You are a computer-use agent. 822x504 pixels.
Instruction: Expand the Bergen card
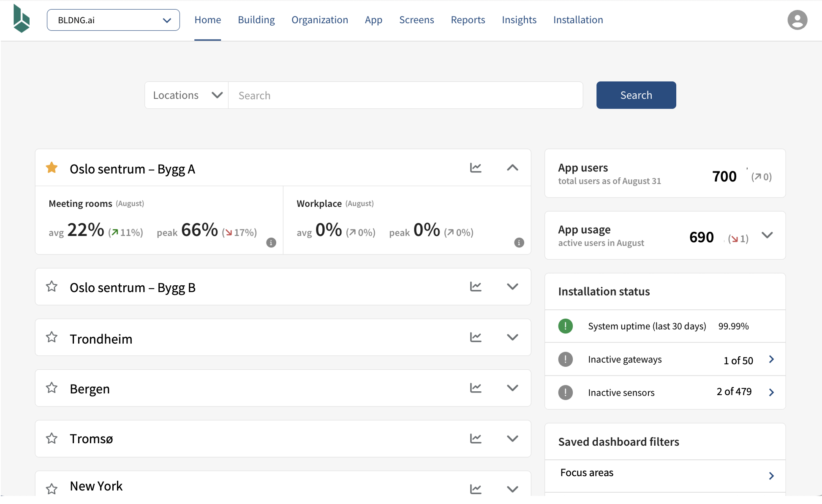[x=512, y=388]
